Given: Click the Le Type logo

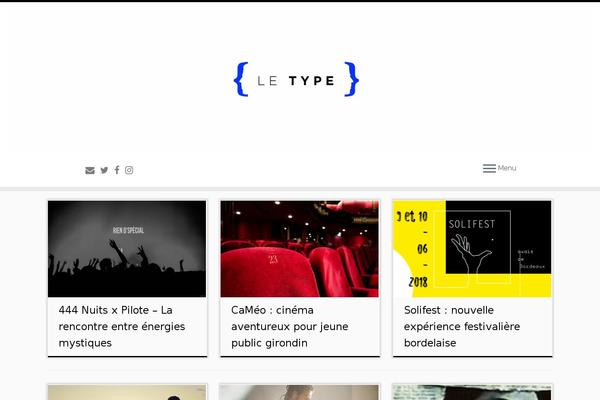Looking at the screenshot, I should click(x=296, y=79).
